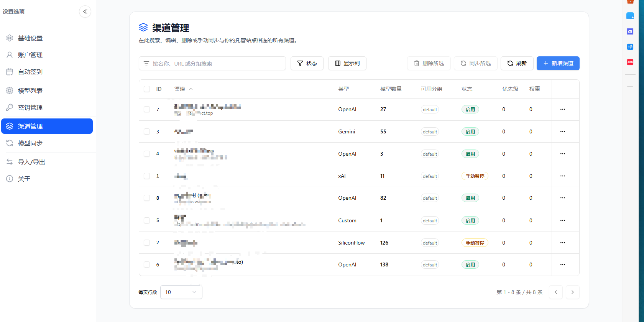Open the rows-per-page dropdown showing 10
Image resolution: width=644 pixels, height=322 pixels.
coord(181,292)
